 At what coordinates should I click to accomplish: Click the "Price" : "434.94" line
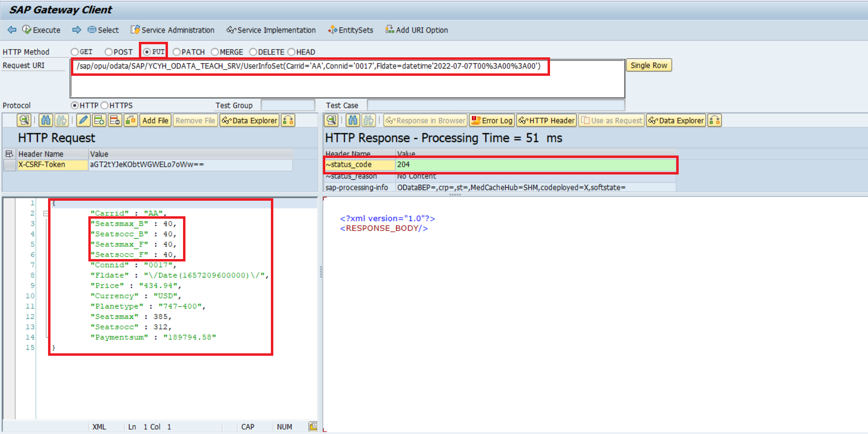(x=136, y=286)
